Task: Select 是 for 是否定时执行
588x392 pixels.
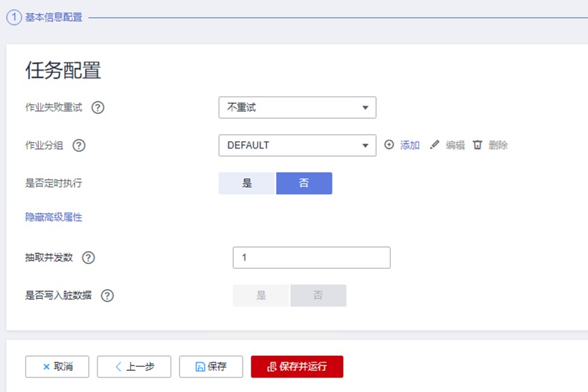Action: point(247,183)
